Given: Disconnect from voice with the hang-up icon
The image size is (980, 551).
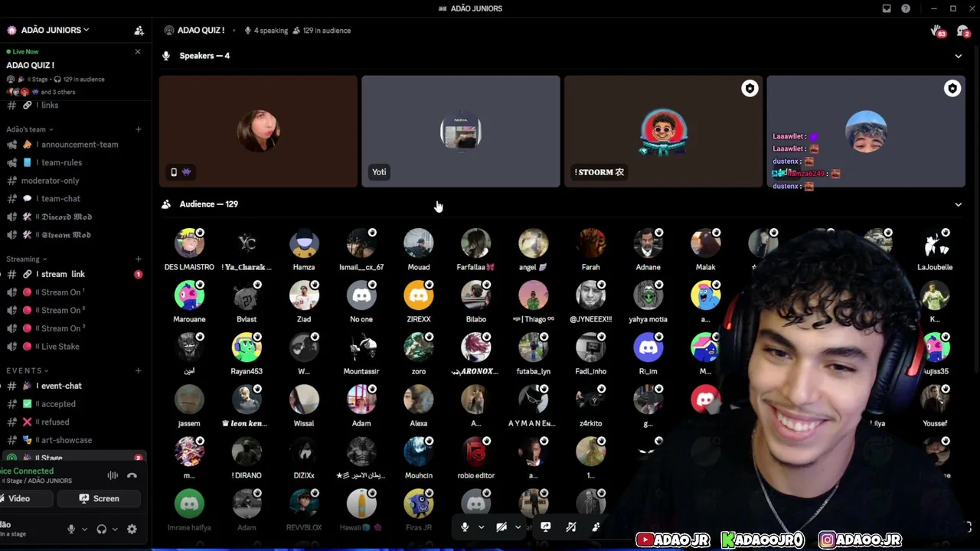Looking at the screenshot, I should click(132, 475).
